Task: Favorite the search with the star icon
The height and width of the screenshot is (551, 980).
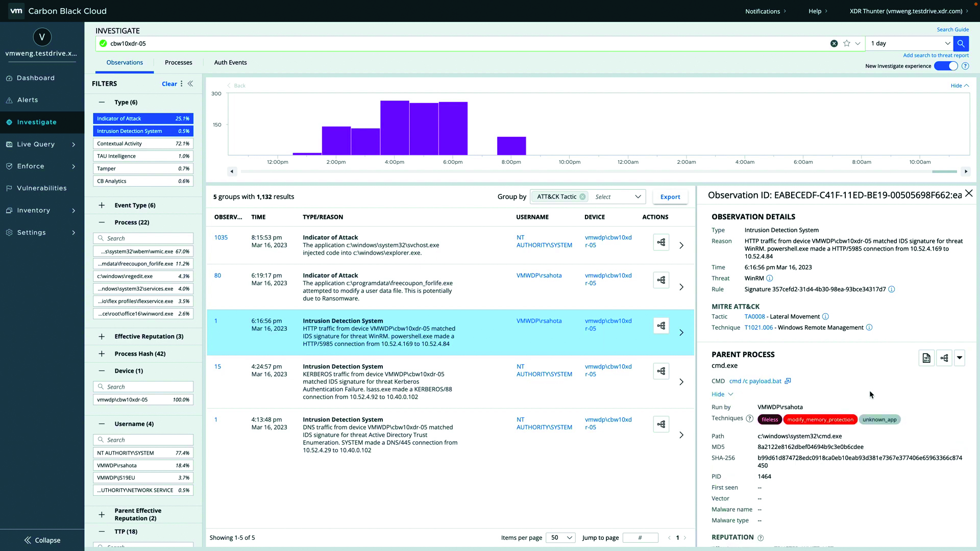Action: click(847, 43)
